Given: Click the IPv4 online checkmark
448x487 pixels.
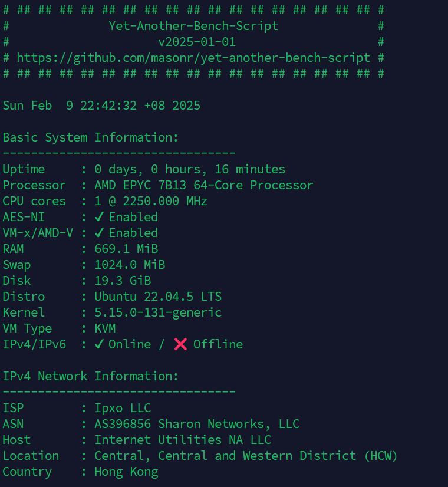Looking at the screenshot, I should pyautogui.click(x=99, y=344).
